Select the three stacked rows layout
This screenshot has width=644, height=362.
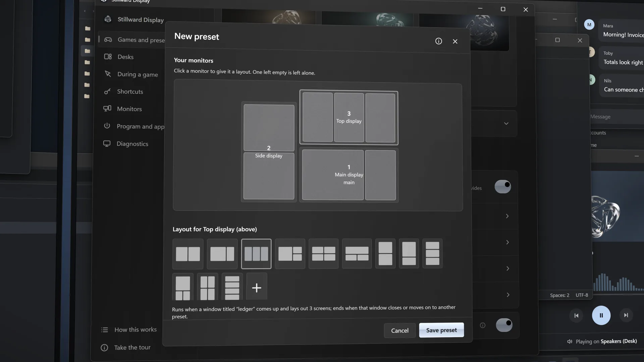432,253
